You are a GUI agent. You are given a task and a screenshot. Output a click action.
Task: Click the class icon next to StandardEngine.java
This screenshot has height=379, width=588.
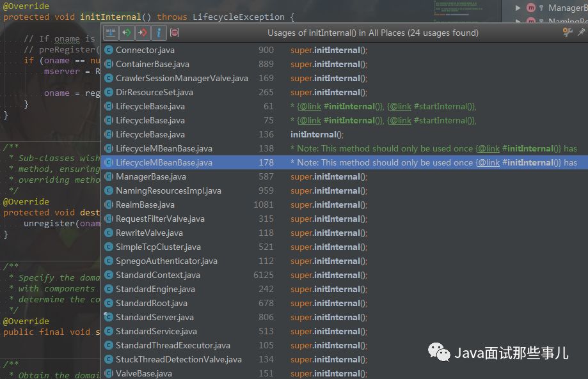109,289
